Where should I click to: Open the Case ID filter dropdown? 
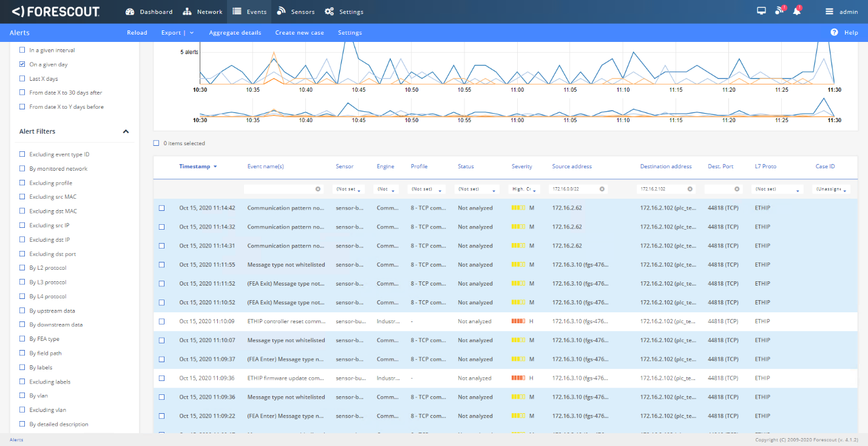pos(832,189)
